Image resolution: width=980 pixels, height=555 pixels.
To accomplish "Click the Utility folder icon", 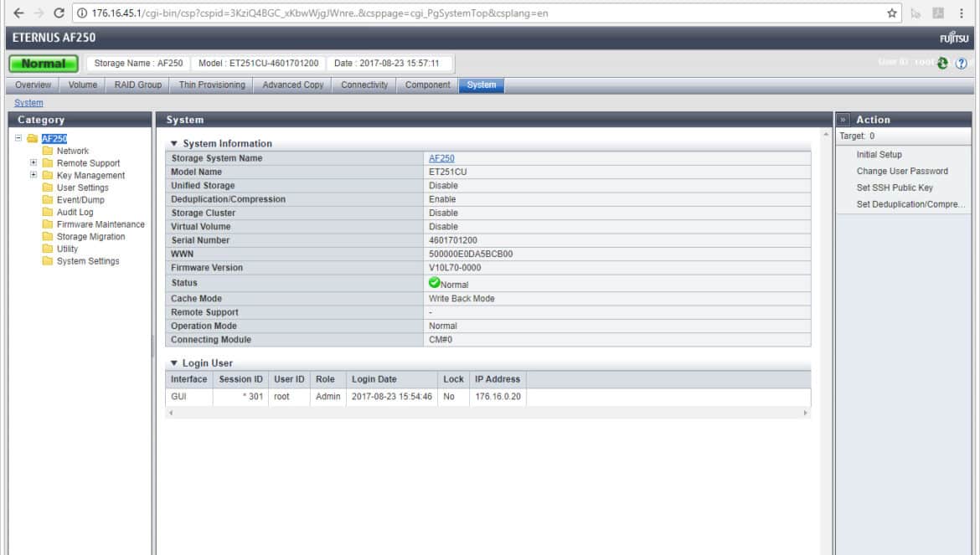I will click(48, 249).
